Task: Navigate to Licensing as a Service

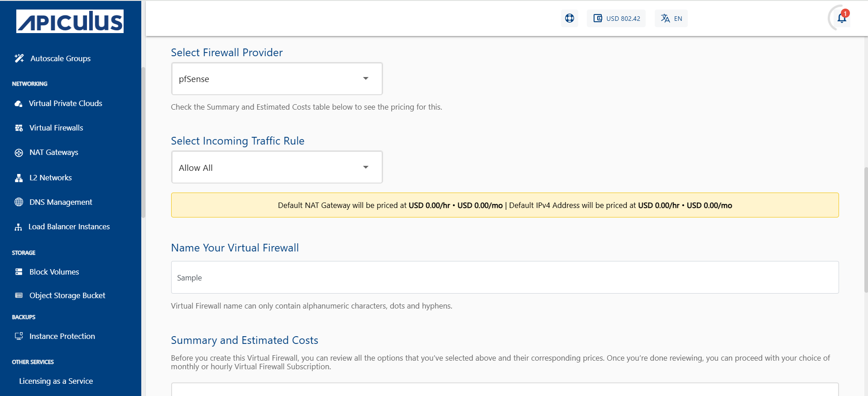Action: click(x=56, y=381)
